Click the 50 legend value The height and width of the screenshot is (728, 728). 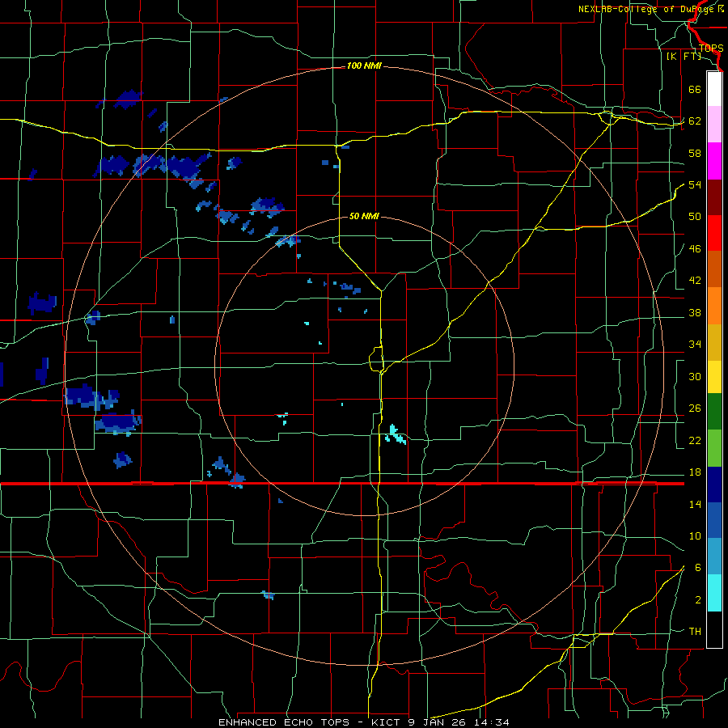click(x=695, y=217)
